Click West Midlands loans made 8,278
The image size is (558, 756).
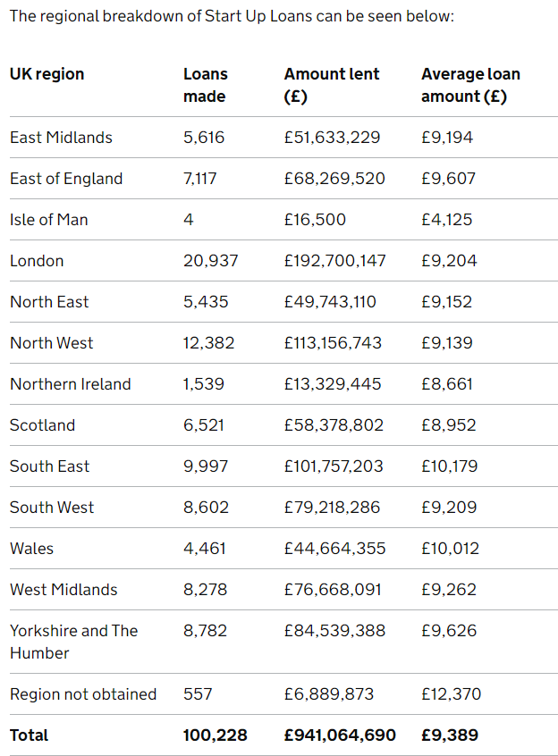(206, 590)
